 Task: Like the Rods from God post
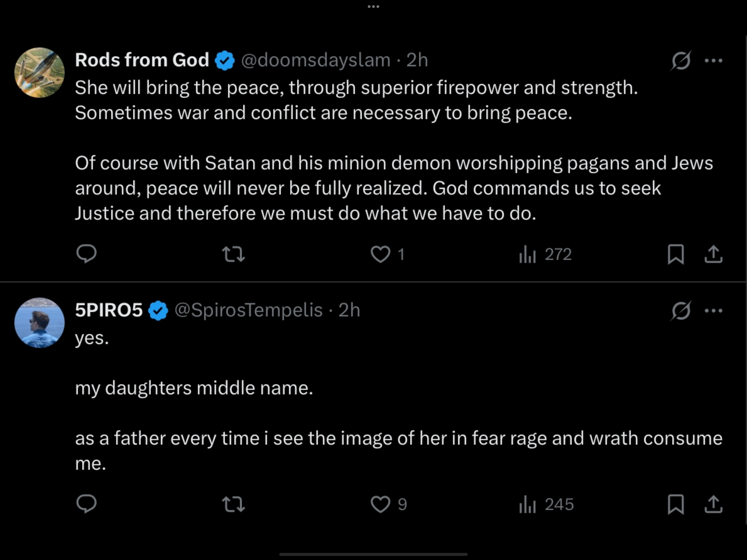381,254
